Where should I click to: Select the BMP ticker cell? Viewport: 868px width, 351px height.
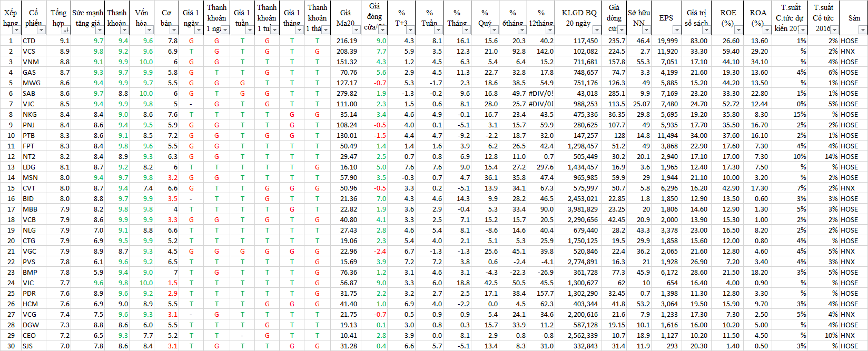coord(34,272)
